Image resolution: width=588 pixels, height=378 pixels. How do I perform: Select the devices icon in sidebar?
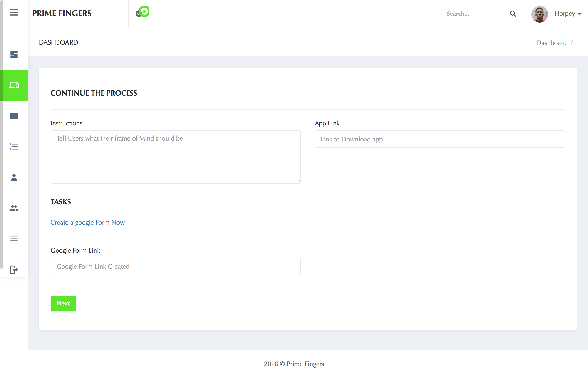pyautogui.click(x=14, y=85)
